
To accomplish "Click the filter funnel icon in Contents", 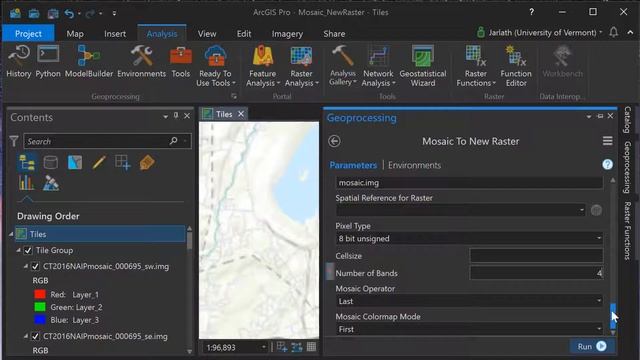I will [x=14, y=141].
